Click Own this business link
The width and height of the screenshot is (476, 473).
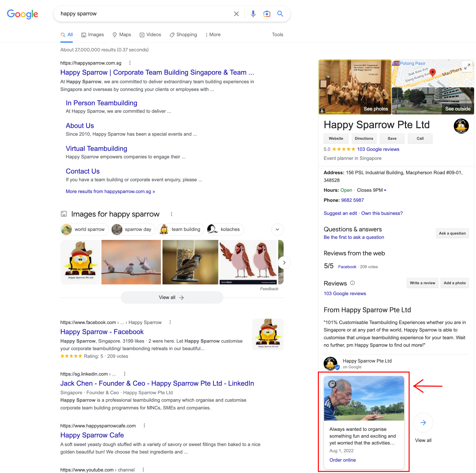tap(382, 213)
